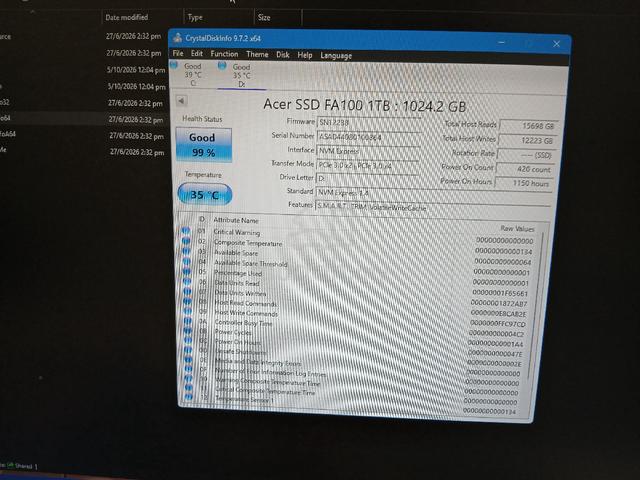Click the Percentage Used status orb
The height and width of the screenshot is (480, 640).
(x=187, y=271)
